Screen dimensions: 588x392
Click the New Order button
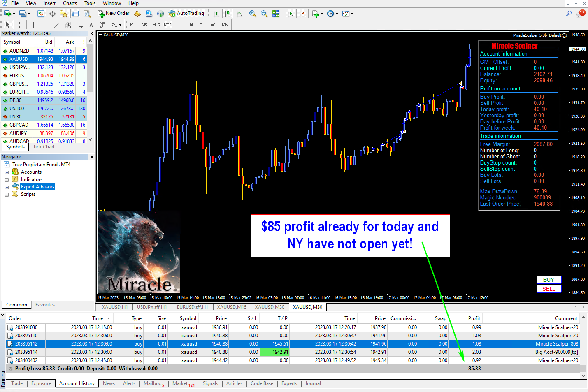tap(114, 14)
